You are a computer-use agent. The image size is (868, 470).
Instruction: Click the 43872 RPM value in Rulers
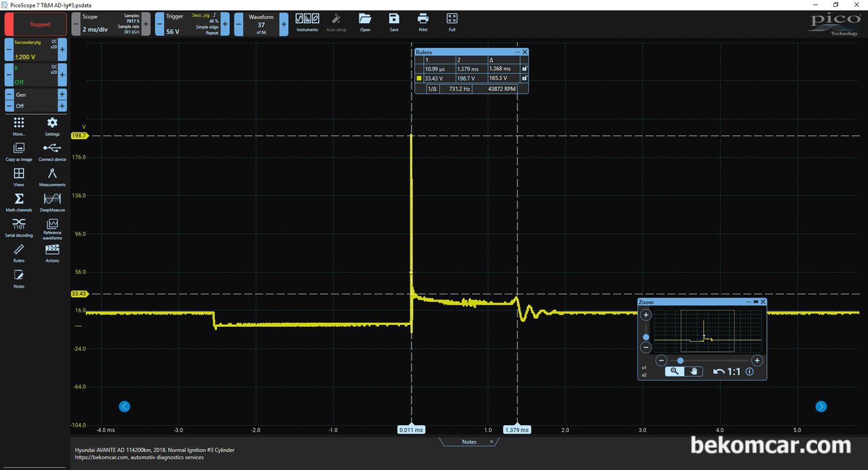tap(502, 89)
